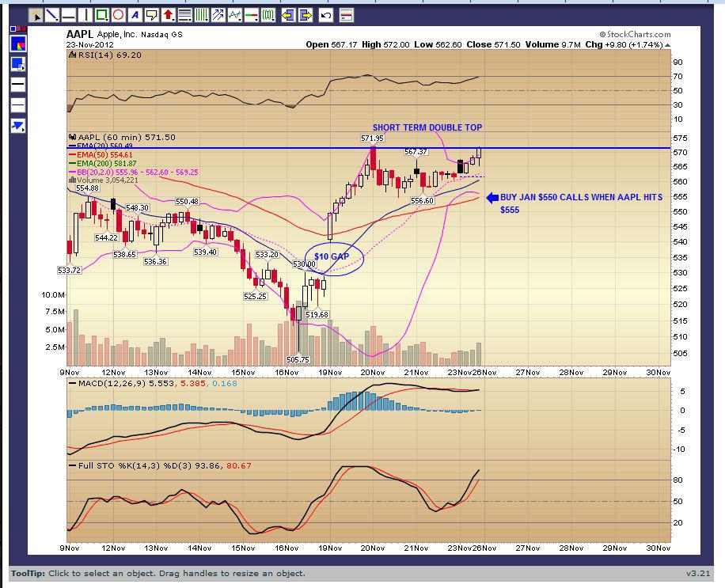Screen dimensions: 725x588
Task: Open the arrow style selector
Action: point(18,125)
